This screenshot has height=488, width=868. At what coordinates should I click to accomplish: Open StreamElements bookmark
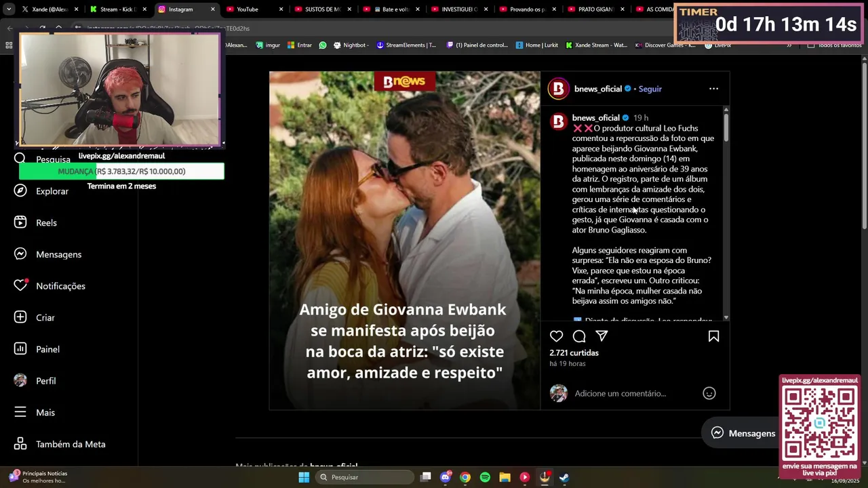(x=406, y=45)
